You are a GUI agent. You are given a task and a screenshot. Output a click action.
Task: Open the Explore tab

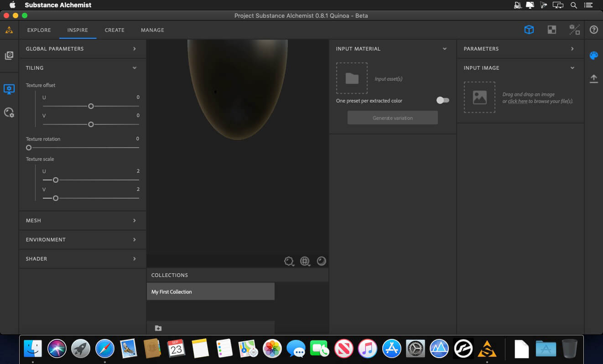[39, 30]
